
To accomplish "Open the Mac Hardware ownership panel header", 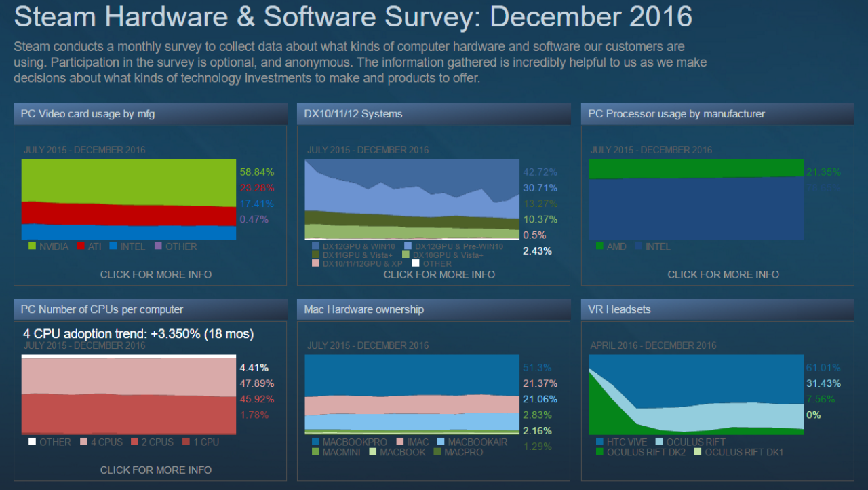I will tap(433, 309).
